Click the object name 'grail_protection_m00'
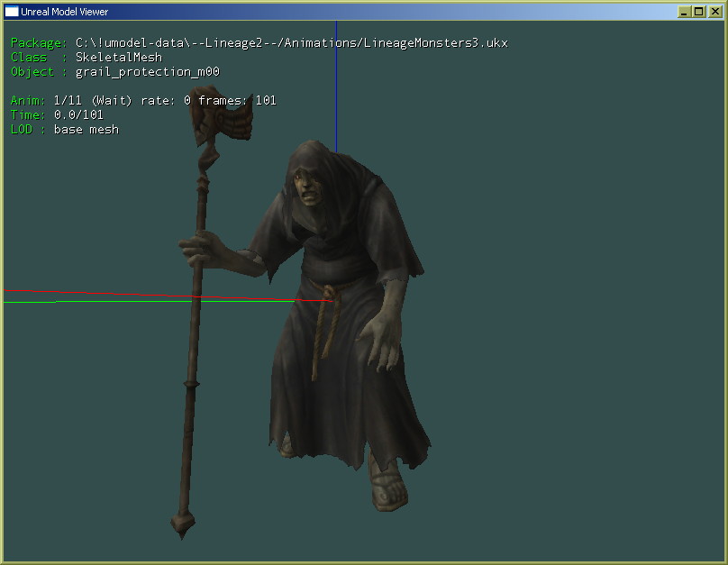This screenshot has height=565, width=728. coord(148,72)
